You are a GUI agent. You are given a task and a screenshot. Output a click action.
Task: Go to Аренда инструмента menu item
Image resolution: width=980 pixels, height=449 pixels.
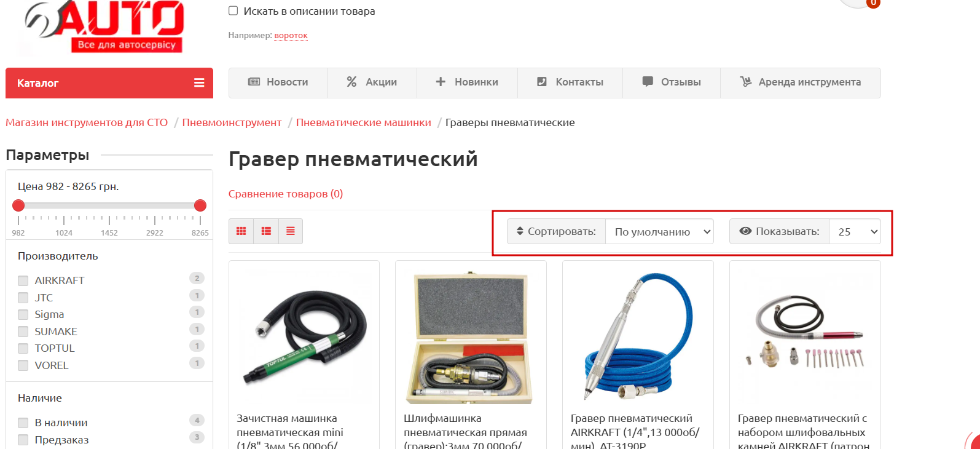click(801, 82)
